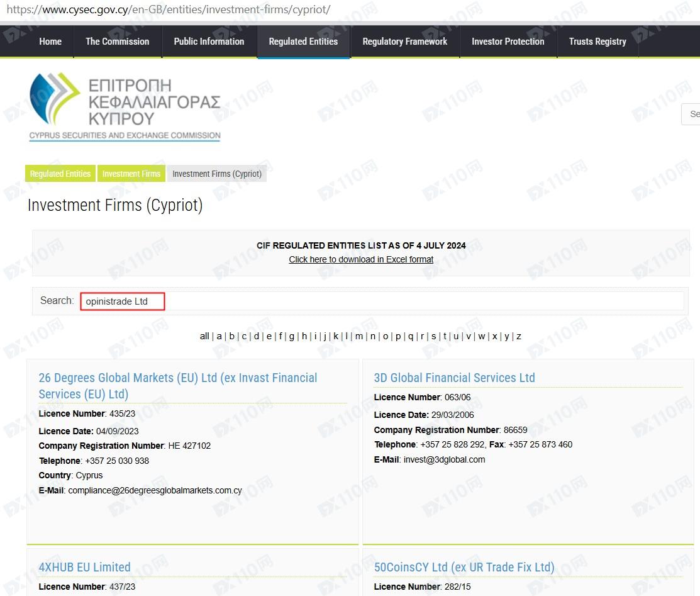Open 50CoinsCY Ltd entry
This screenshot has width=700, height=596.
coord(464,567)
